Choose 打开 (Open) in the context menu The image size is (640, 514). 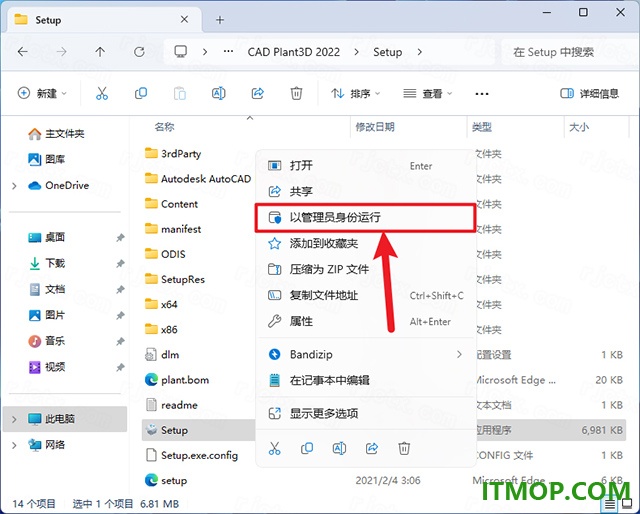point(366,165)
